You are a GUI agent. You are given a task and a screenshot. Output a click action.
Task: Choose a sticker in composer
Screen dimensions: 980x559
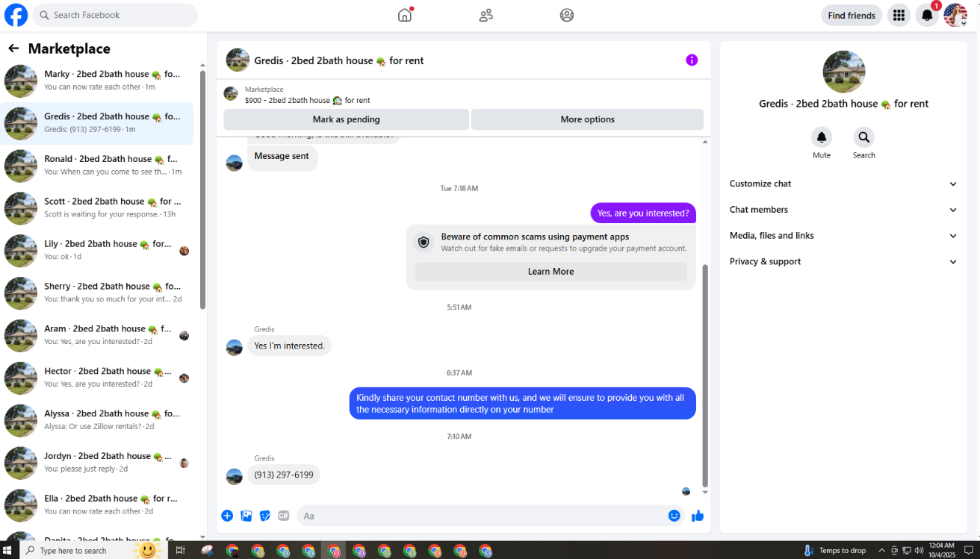coord(265,516)
